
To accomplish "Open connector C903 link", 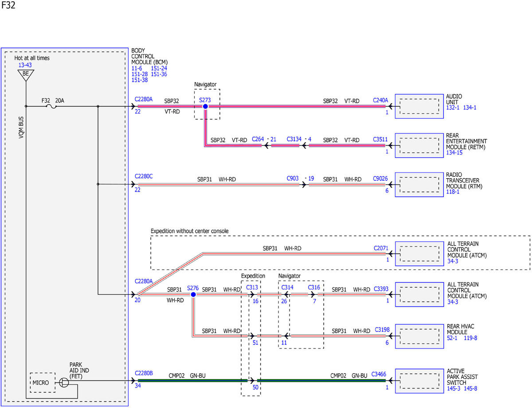I will tap(293, 178).
